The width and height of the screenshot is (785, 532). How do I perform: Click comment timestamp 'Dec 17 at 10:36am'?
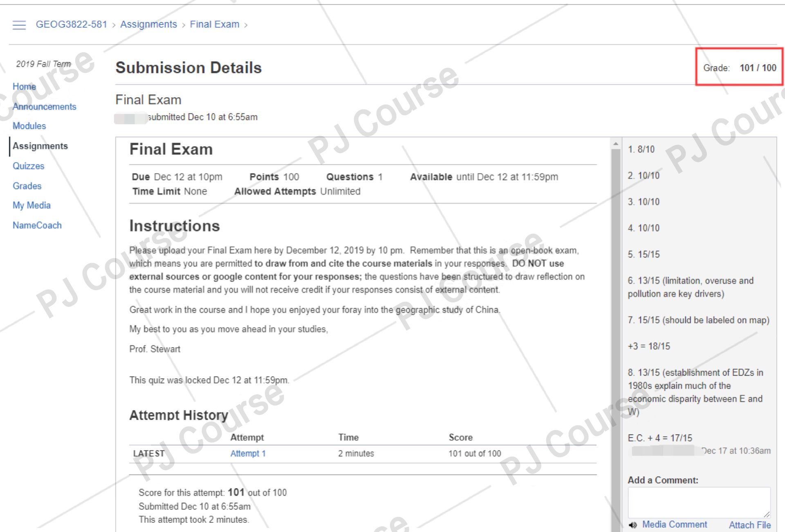pyautogui.click(x=736, y=451)
